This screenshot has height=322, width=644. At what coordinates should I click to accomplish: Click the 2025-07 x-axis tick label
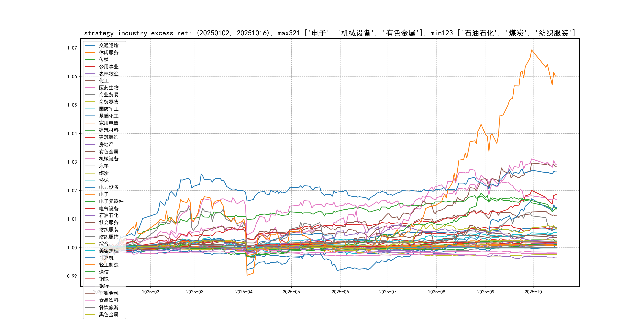pyautogui.click(x=388, y=292)
